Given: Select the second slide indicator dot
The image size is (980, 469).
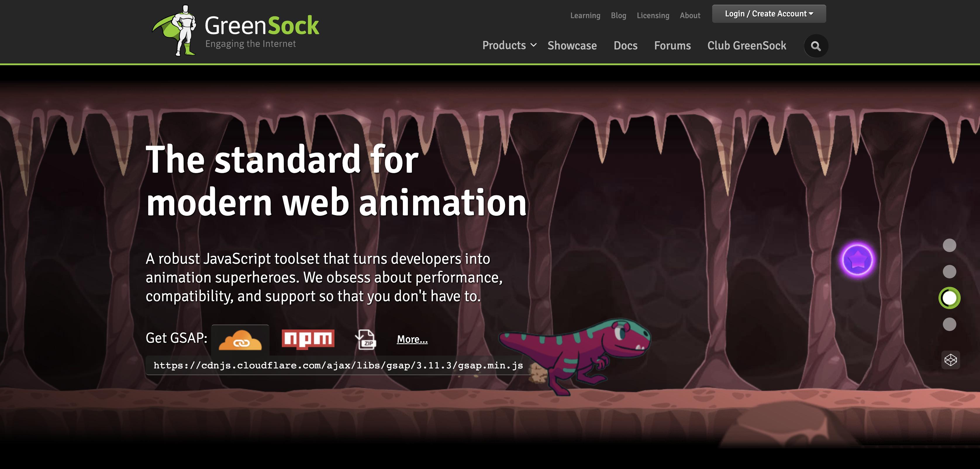Looking at the screenshot, I should click(949, 272).
